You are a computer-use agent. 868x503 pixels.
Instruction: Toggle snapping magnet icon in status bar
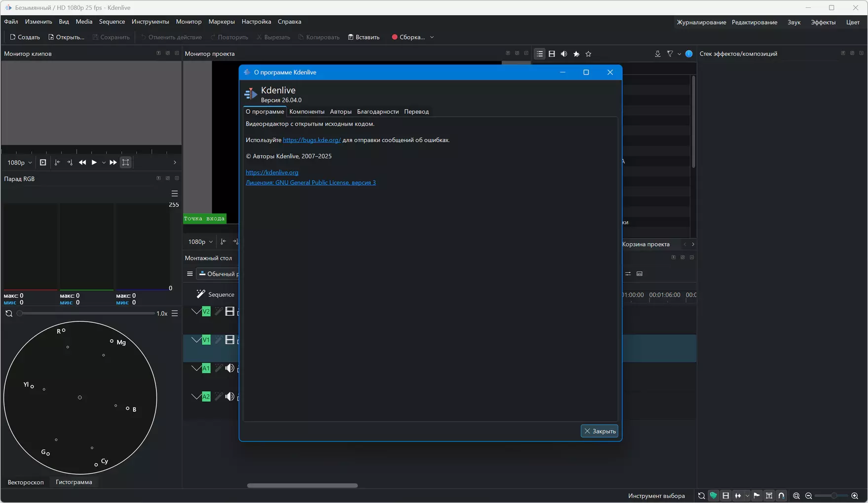781,496
